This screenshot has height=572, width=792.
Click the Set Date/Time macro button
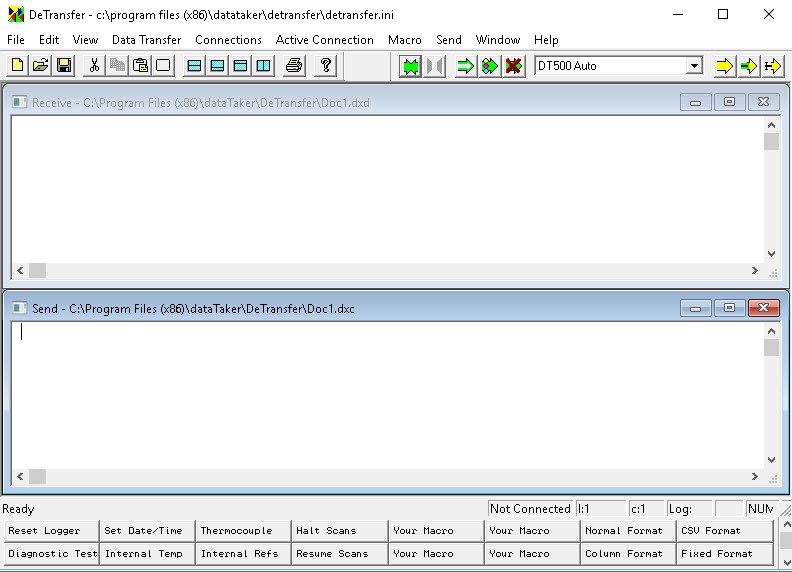[x=147, y=531]
